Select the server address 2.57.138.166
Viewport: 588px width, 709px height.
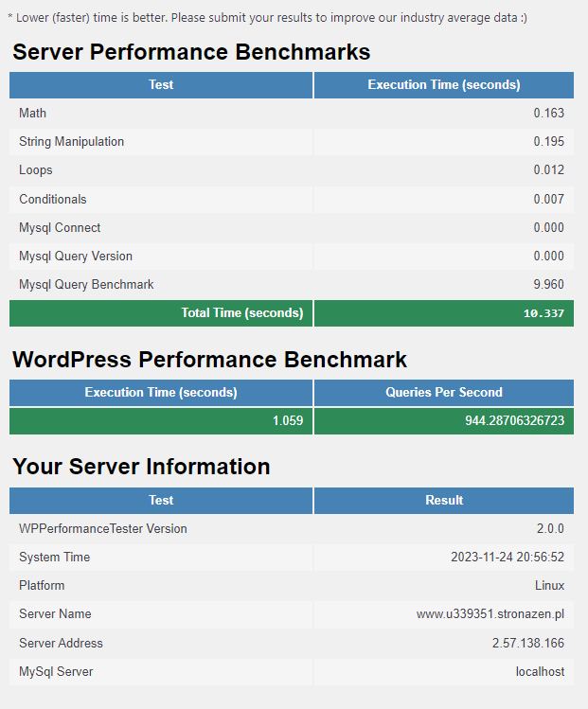pos(528,643)
